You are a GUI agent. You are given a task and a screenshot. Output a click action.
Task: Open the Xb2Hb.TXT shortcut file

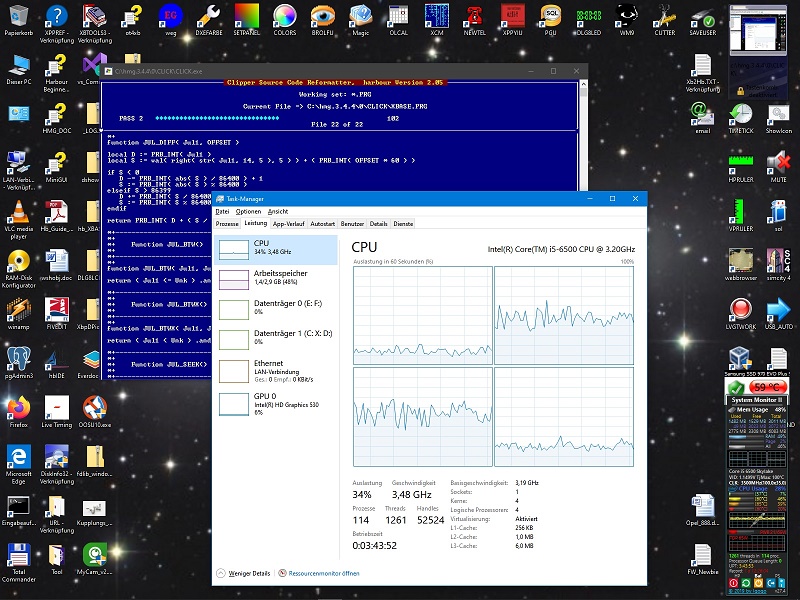[x=703, y=73]
